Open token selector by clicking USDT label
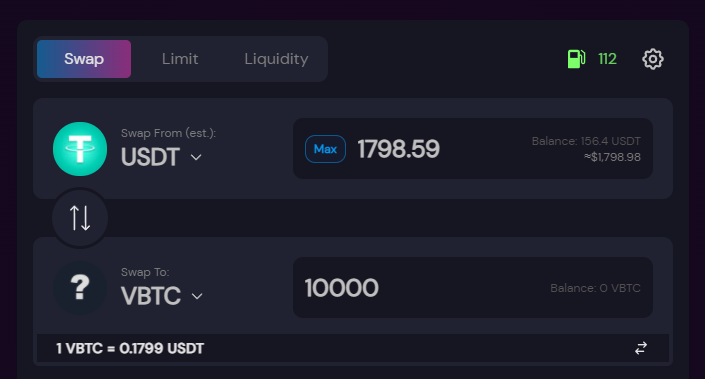Image resolution: width=705 pixels, height=379 pixels. (x=150, y=157)
